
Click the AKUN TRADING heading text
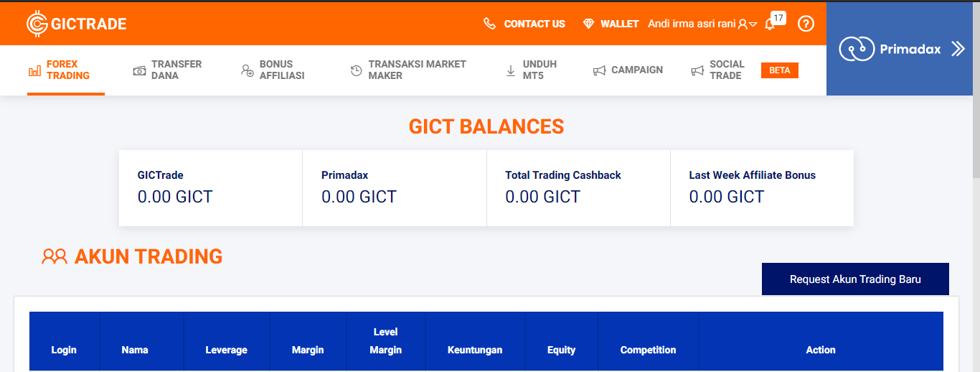tap(149, 256)
